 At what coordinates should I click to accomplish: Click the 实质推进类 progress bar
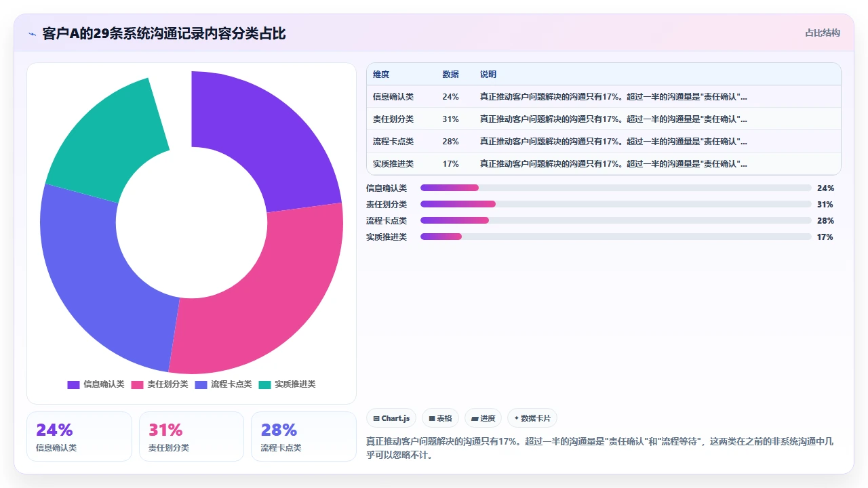coord(616,237)
